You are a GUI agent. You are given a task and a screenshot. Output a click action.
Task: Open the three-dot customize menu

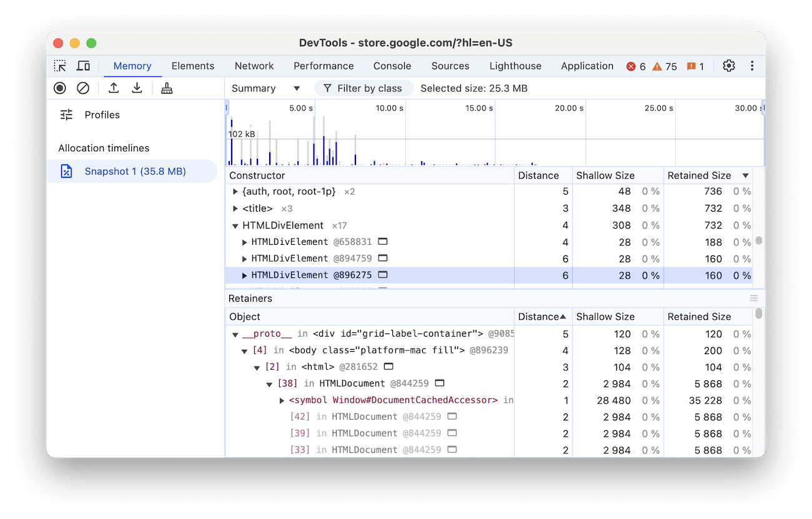tap(751, 66)
